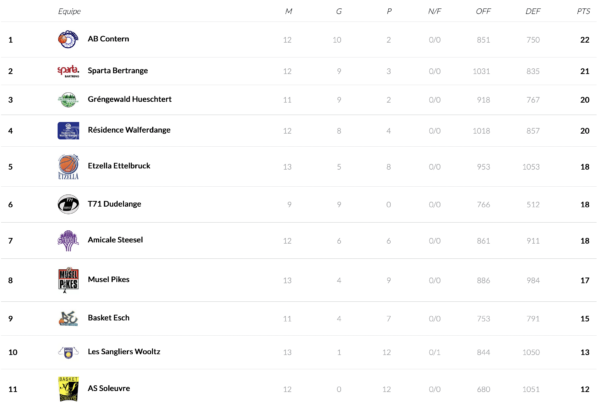The height and width of the screenshot is (418, 600).
Task: Open the T71 Dudelange team link
Action: pos(113,203)
